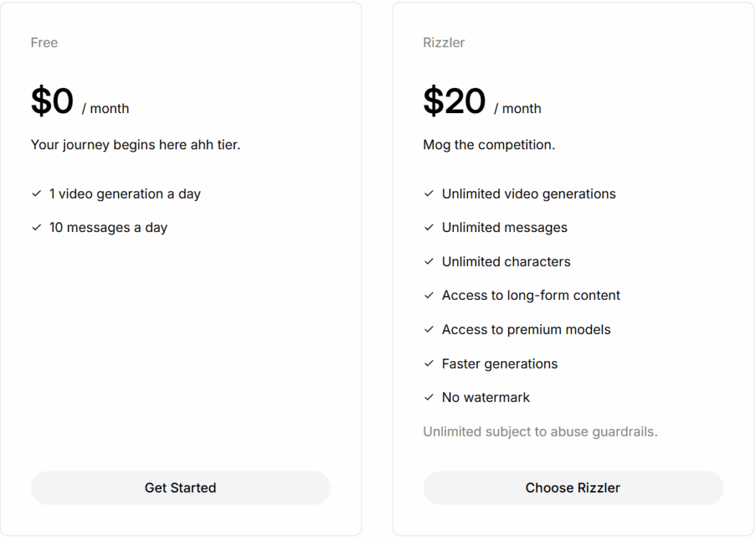
Task: Click checkmark next to Faster generations
Action: [429, 363]
